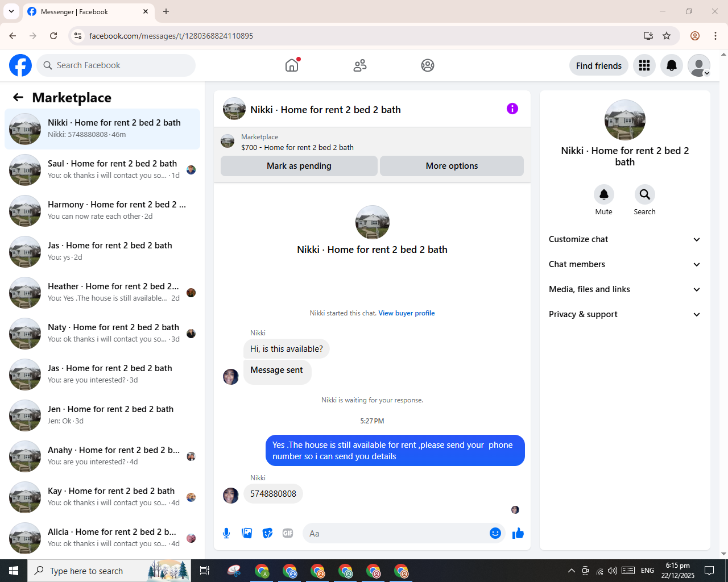Viewport: 728px width, 582px height.
Task: Click the Hi, is this available? message
Action: 287,349
